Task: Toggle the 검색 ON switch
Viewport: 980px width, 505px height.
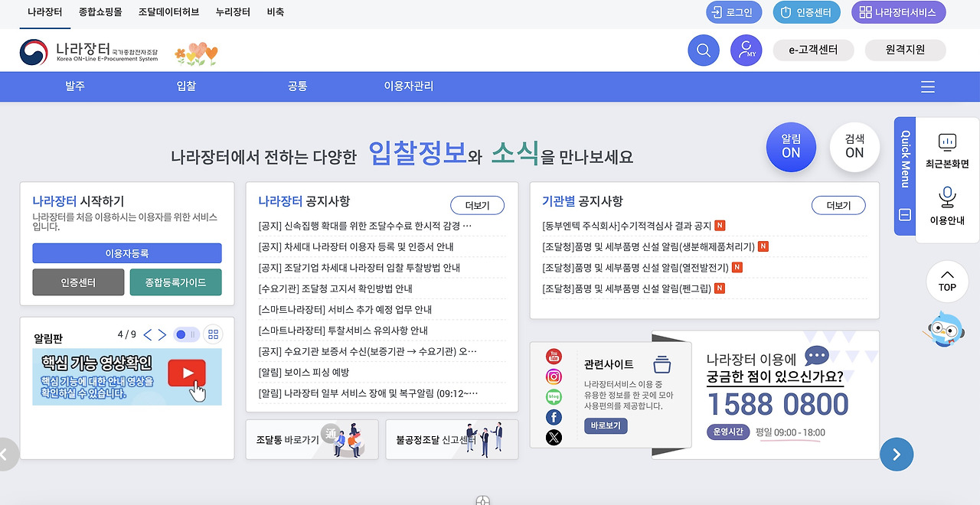Action: click(854, 147)
